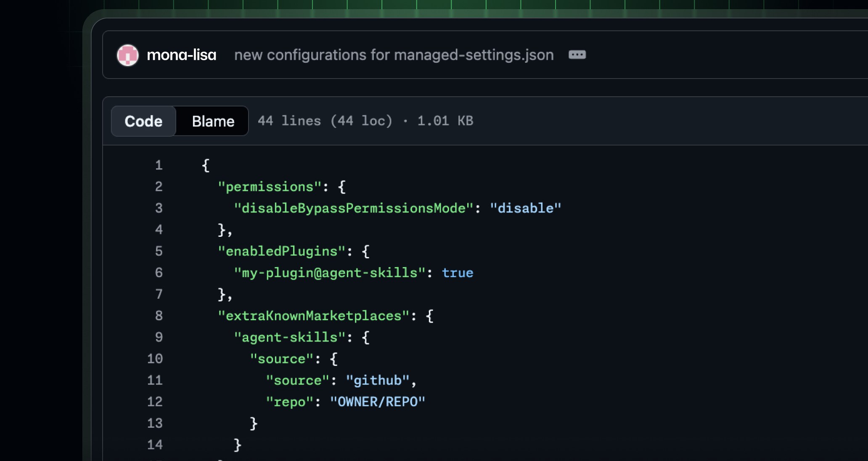Viewport: 868px width, 461px height.
Task: Click the "disable" string value
Action: pos(526,208)
